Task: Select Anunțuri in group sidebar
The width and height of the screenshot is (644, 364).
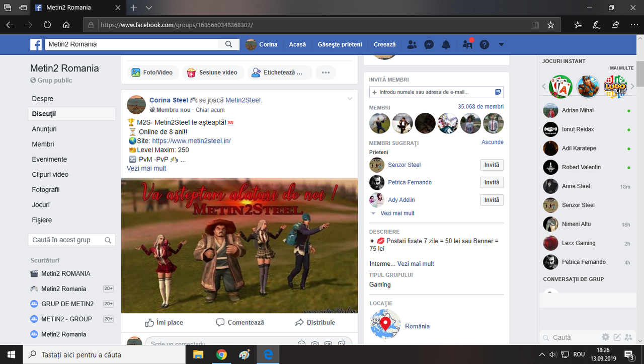Action: click(44, 129)
